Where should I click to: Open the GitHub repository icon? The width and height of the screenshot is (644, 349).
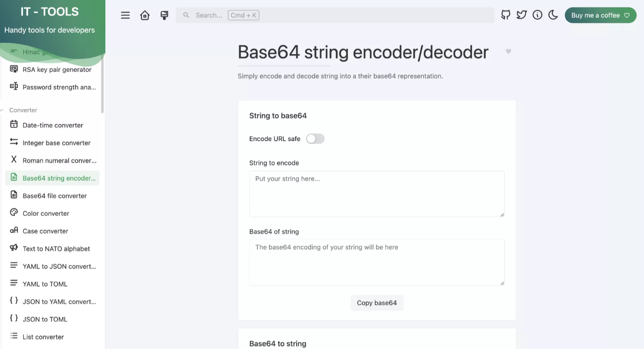point(506,15)
